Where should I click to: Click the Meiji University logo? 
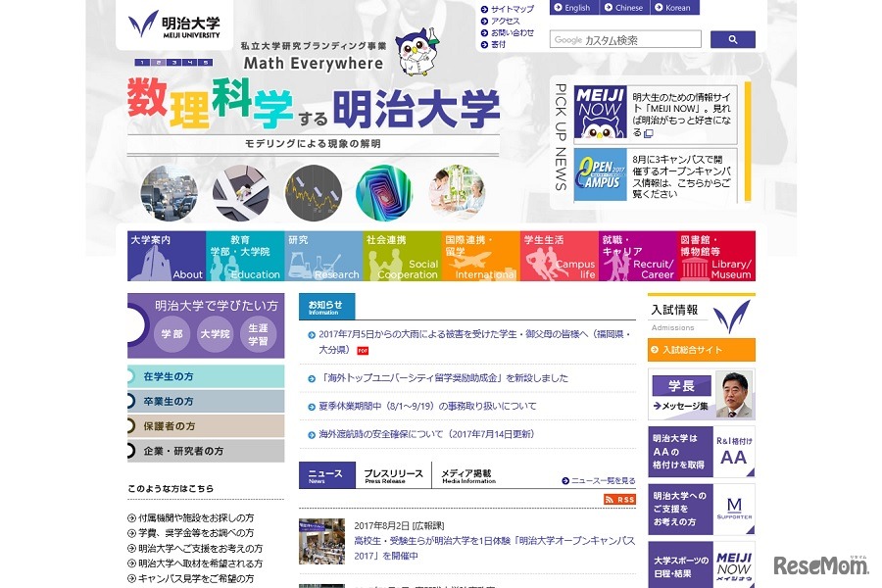pyautogui.click(x=174, y=24)
